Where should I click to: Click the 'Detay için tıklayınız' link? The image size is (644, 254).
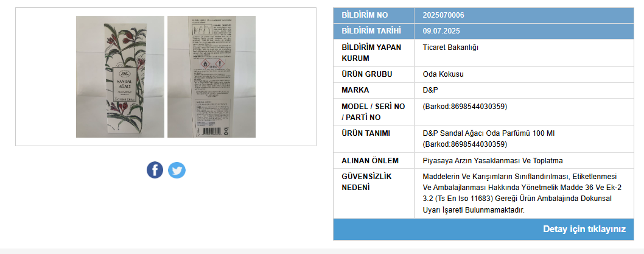584,229
